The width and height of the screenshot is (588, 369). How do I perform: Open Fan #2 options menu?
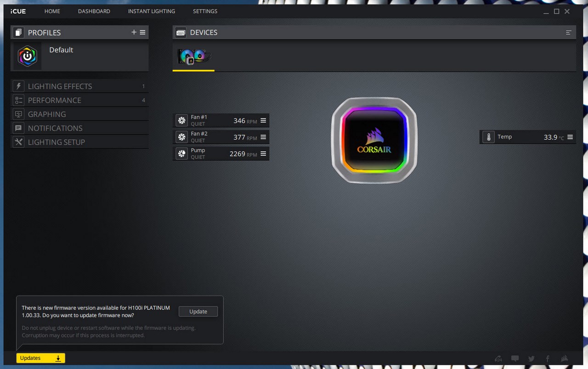(263, 137)
